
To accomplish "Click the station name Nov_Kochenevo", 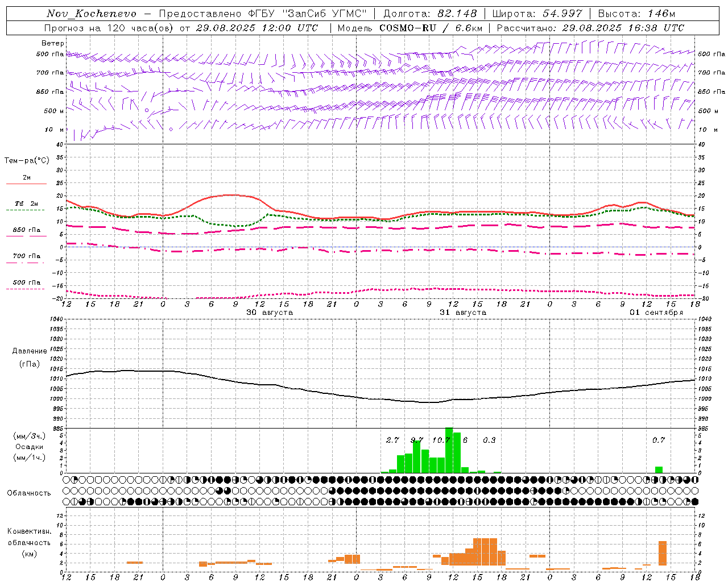I will tap(92, 14).
